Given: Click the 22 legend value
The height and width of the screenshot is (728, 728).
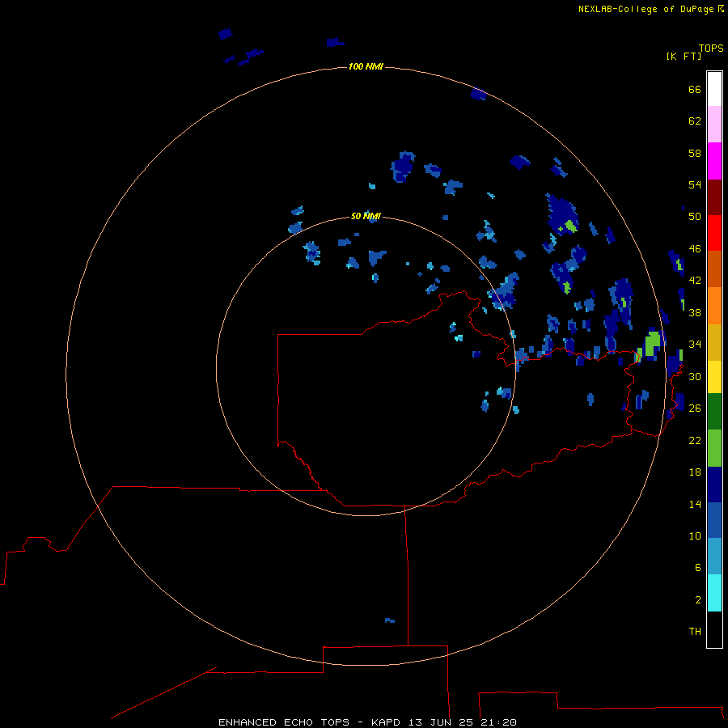Looking at the screenshot, I should tap(695, 440).
